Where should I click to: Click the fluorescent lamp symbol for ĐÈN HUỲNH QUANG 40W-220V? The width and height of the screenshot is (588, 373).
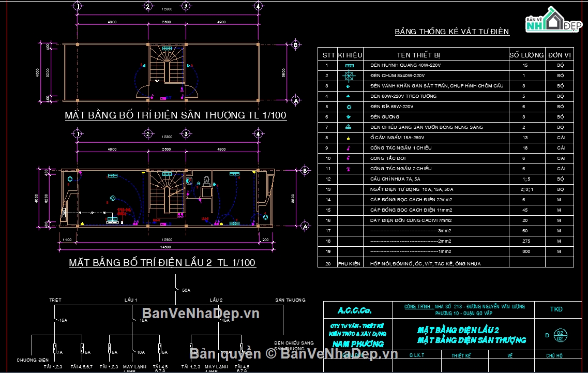coord(349,66)
